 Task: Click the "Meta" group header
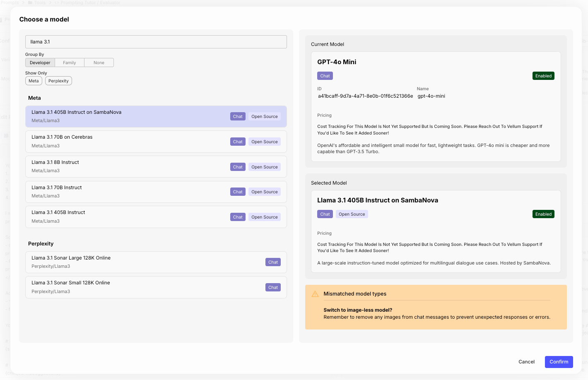(x=34, y=98)
